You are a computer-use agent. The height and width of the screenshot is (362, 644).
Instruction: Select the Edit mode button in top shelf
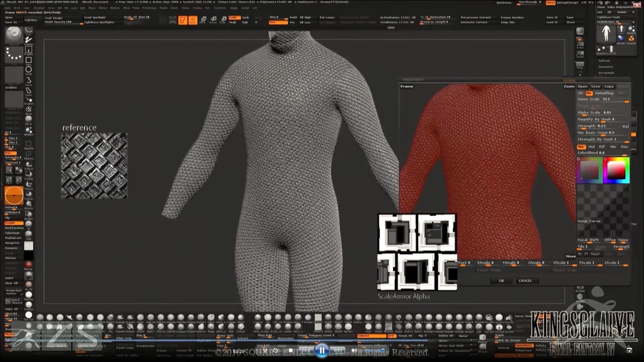182,20
